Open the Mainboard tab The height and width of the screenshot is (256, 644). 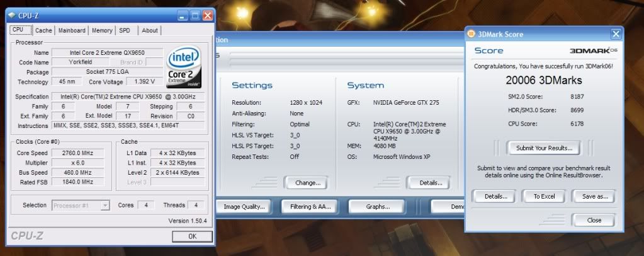point(72,30)
